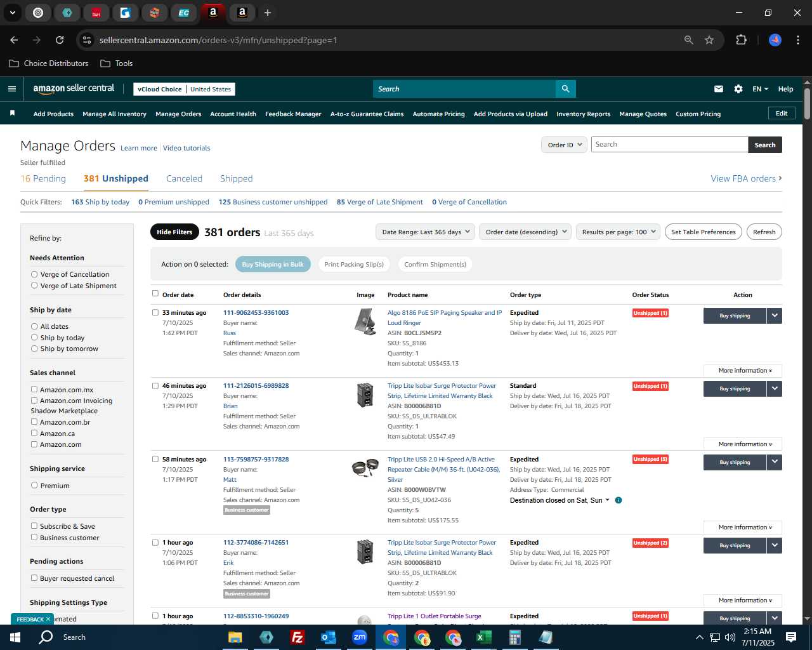Click the teal search magnifier button
Image resolution: width=812 pixels, height=650 pixels.
pyautogui.click(x=565, y=89)
